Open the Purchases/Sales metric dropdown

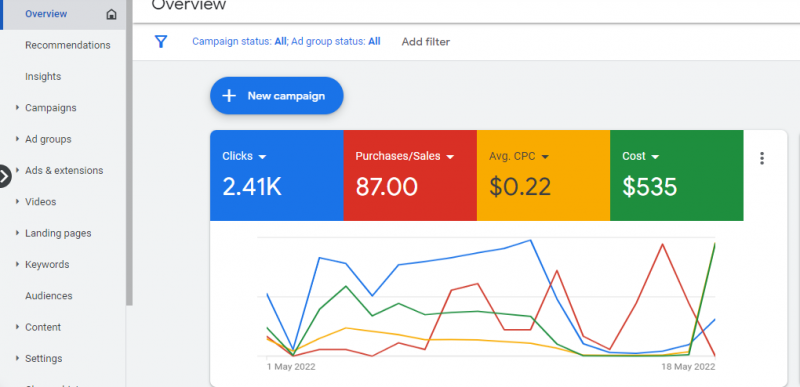(x=450, y=157)
